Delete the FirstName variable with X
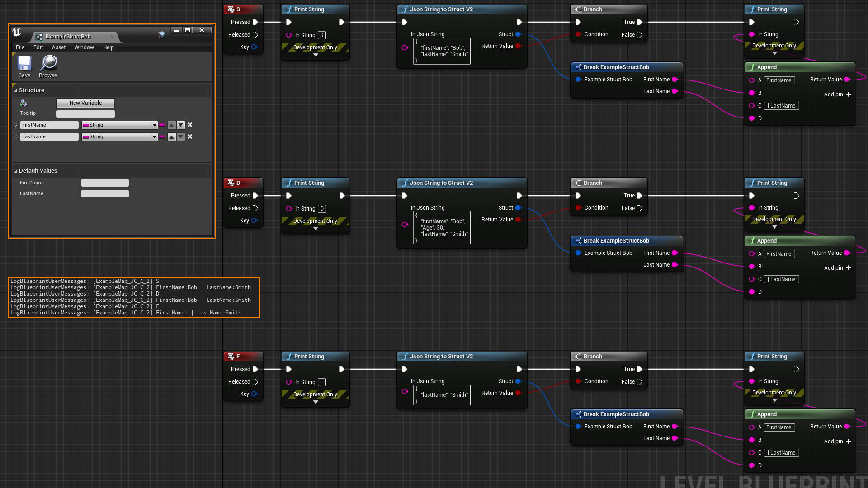868x488 pixels. coord(190,125)
